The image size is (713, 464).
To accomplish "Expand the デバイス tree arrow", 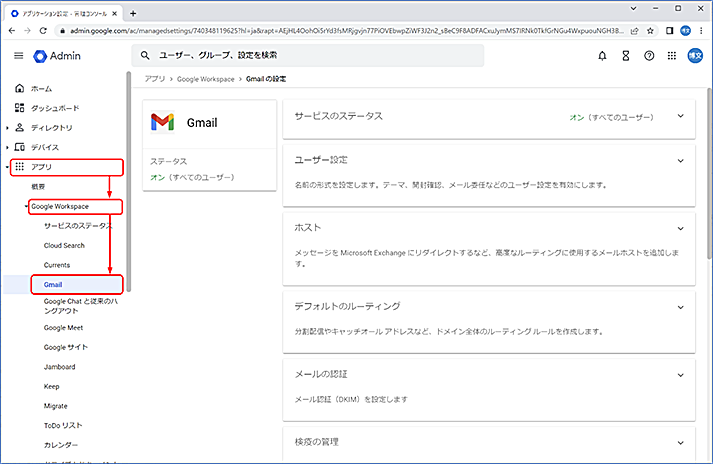I will pyautogui.click(x=7, y=147).
